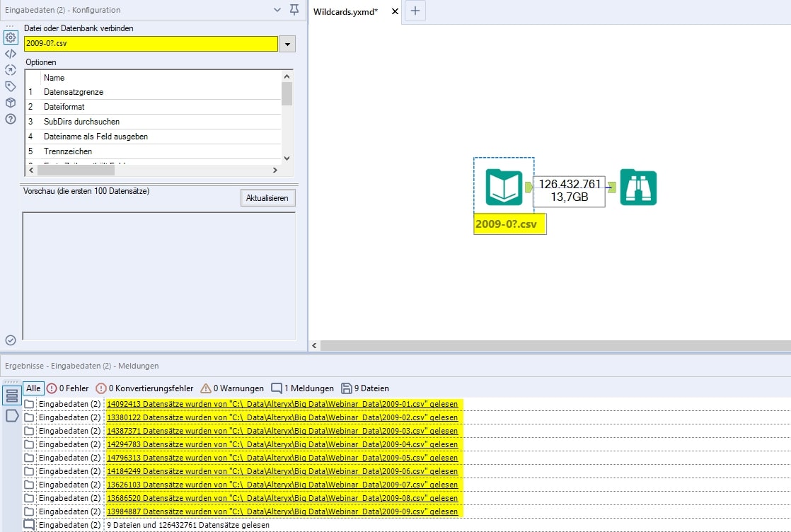The height and width of the screenshot is (532, 791).
Task: Open a new workflow tab with plus
Action: pos(415,11)
